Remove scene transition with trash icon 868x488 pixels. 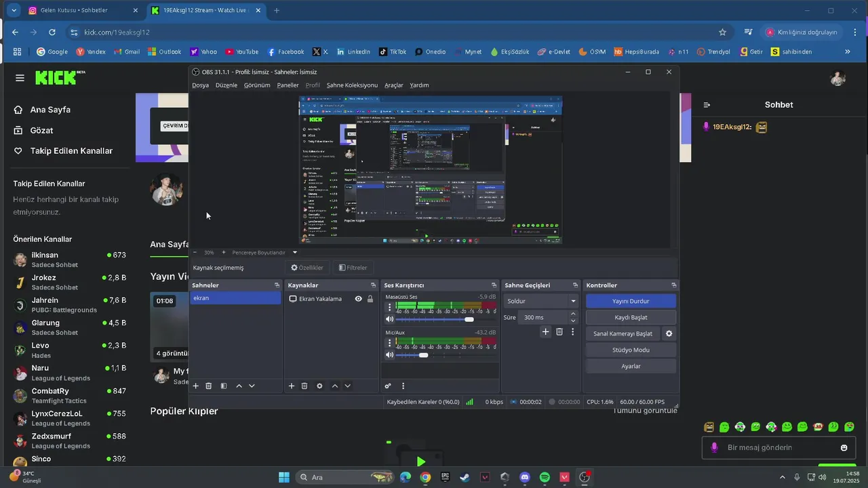coord(559,331)
